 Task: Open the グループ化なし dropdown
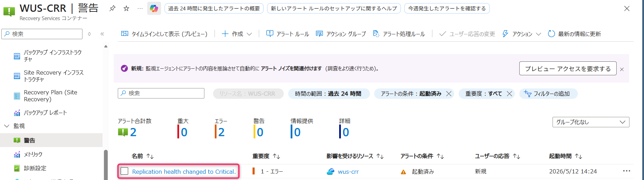click(591, 122)
